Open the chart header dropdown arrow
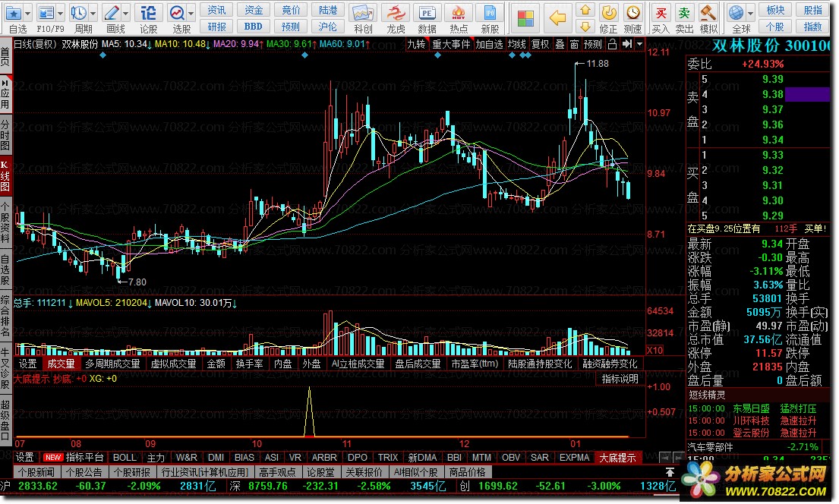839x504 pixels. point(639,44)
